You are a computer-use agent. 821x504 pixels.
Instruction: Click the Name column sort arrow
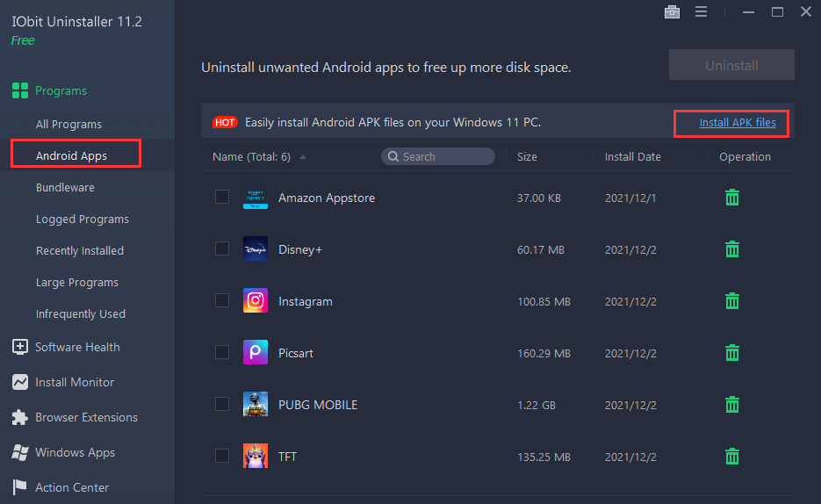click(x=303, y=157)
